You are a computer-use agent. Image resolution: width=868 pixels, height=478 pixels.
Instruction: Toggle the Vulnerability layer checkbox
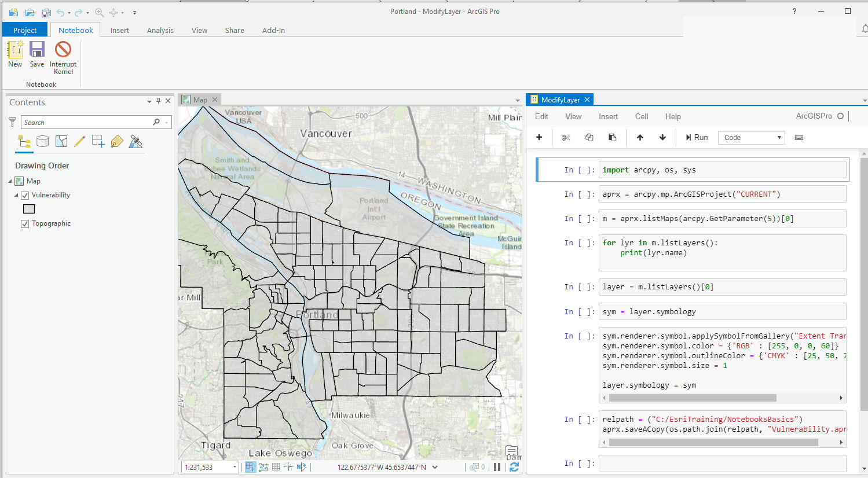[x=25, y=196]
